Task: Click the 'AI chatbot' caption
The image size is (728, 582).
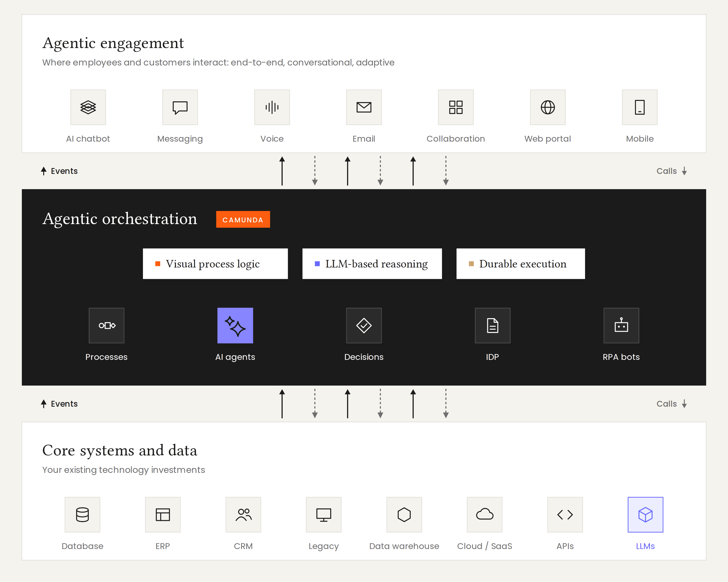Action: coord(88,139)
